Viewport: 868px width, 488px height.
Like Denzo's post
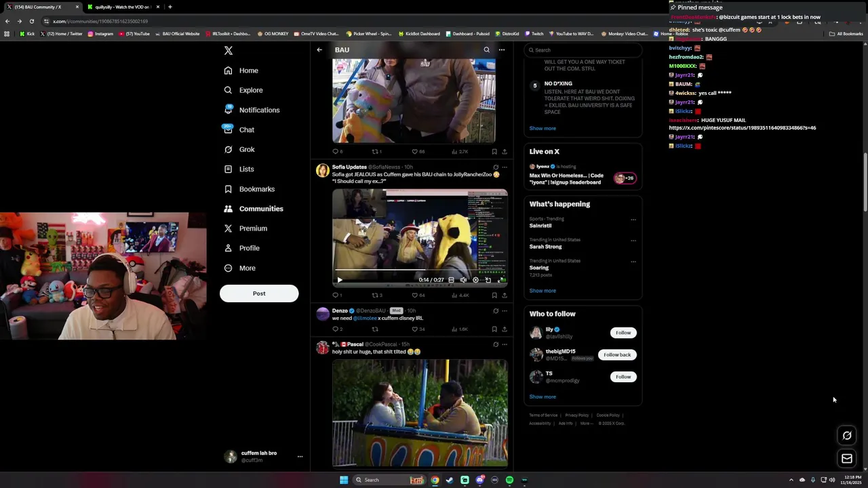418,329
